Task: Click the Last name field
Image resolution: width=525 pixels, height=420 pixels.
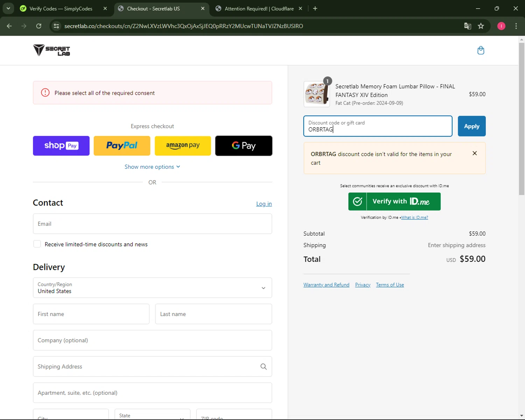Action: coord(213,314)
